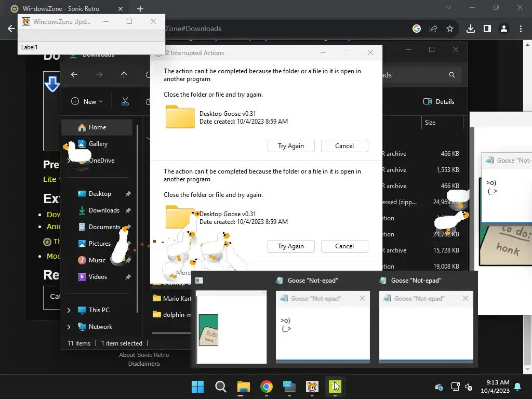Select WindowsZone - Sonic Retro tab
Viewport: 532px width, 399px height.
point(61,9)
